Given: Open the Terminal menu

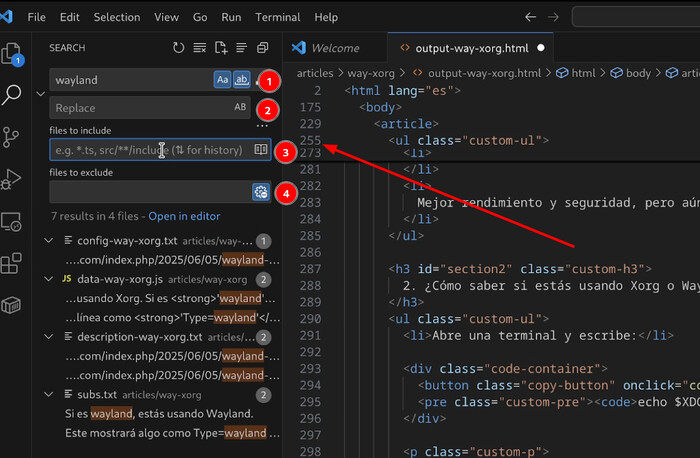Looking at the screenshot, I should [x=278, y=17].
